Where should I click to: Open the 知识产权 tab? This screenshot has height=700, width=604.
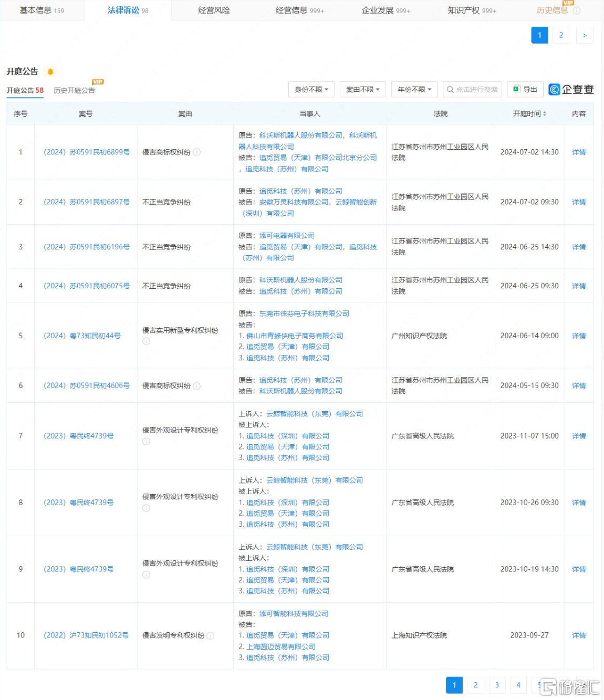(x=472, y=11)
